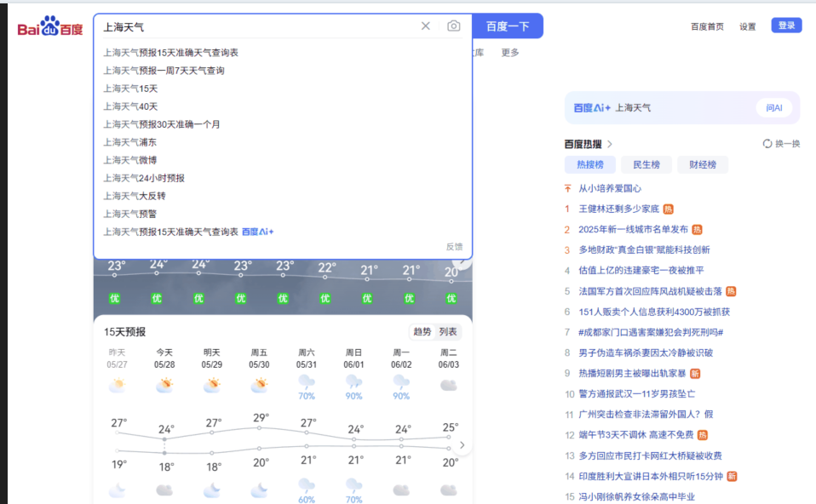
Task: Click the 热 badge beside 王健林还剩多少家底
Action: (668, 209)
